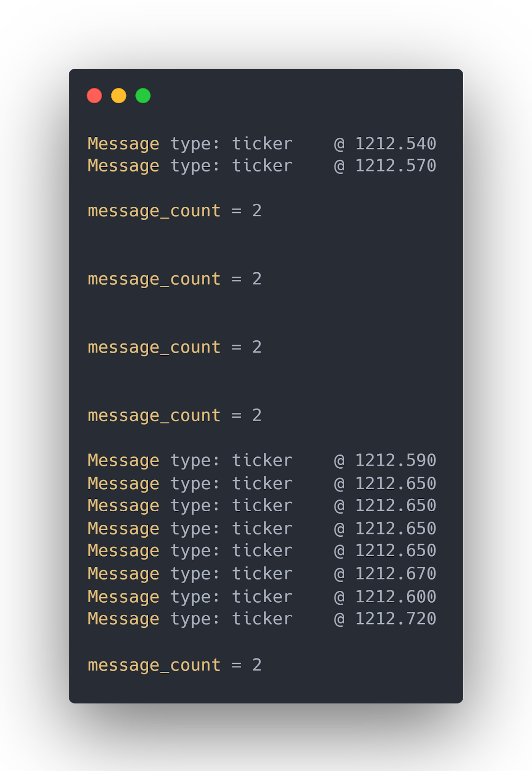
Task: Select the third message_count = 2 line
Action: (175, 347)
